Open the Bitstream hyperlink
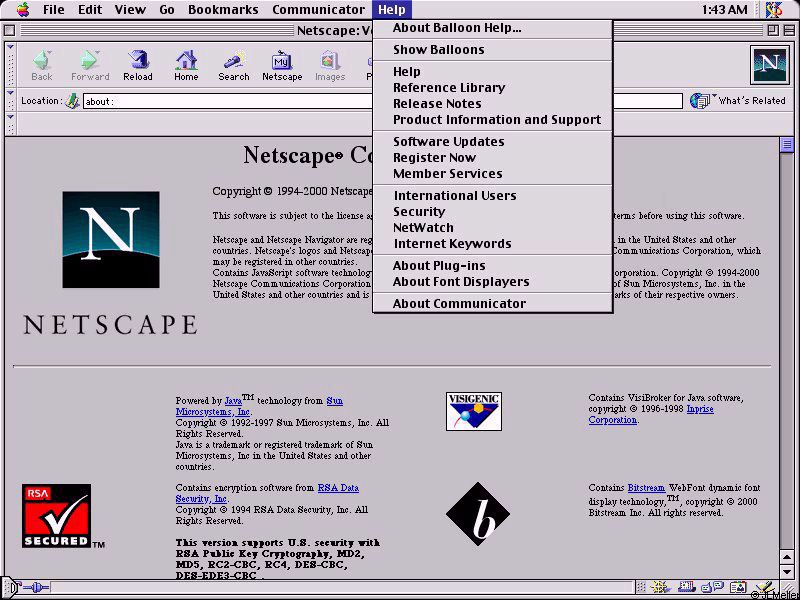This screenshot has height=600, width=800. pos(646,488)
